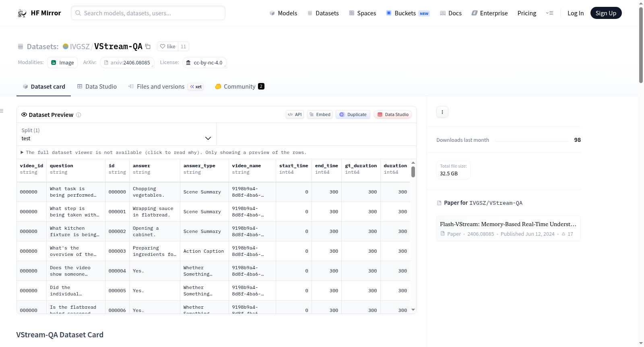Viewport: 644px width, 347px height.
Task: Click the cc-by-nc-4.0 license tag
Action: tap(205, 63)
